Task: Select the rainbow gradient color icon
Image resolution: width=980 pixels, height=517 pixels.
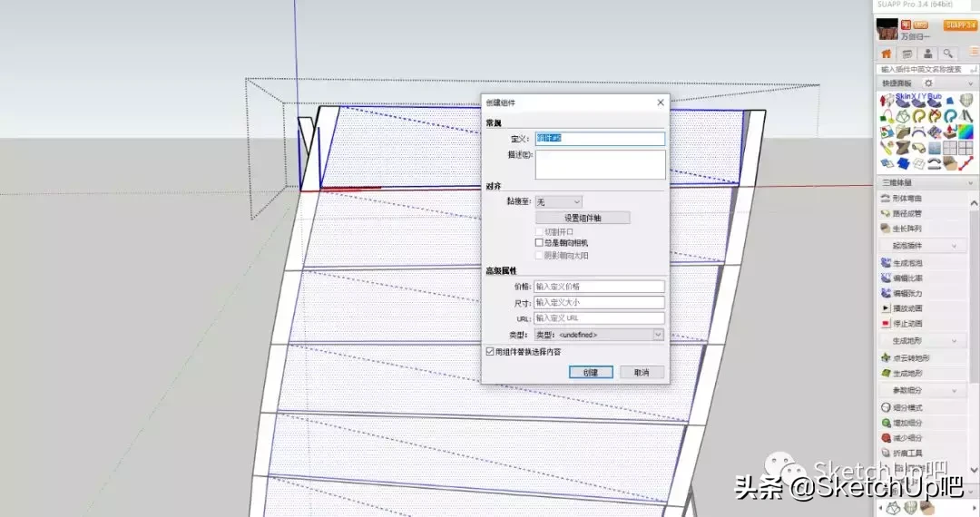Action: pyautogui.click(x=966, y=132)
